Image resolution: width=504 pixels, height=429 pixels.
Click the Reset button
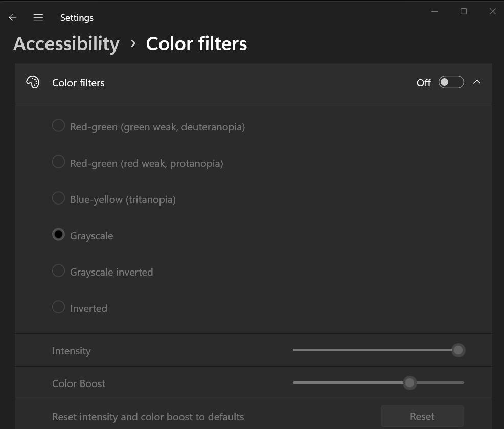click(422, 416)
